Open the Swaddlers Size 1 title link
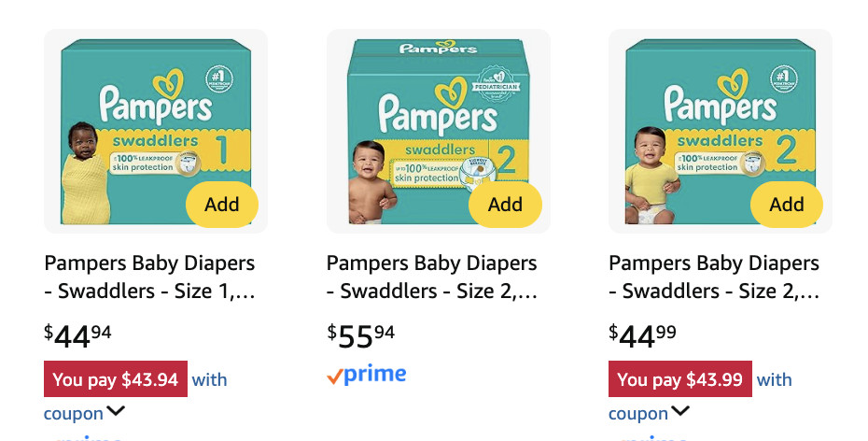 click(149, 277)
